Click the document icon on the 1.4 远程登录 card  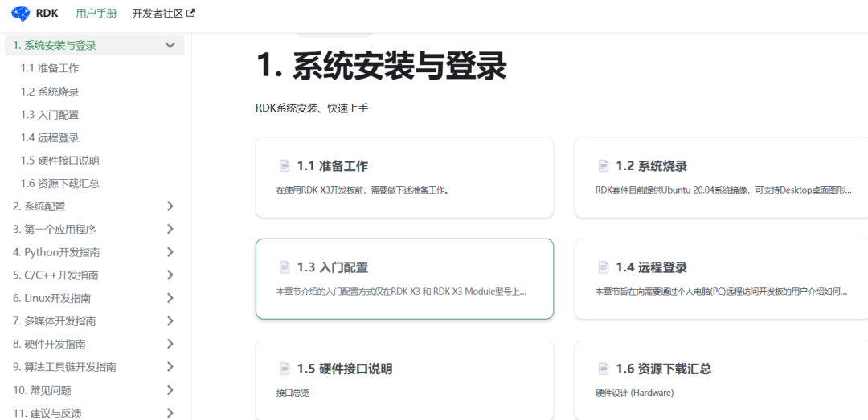(604, 267)
